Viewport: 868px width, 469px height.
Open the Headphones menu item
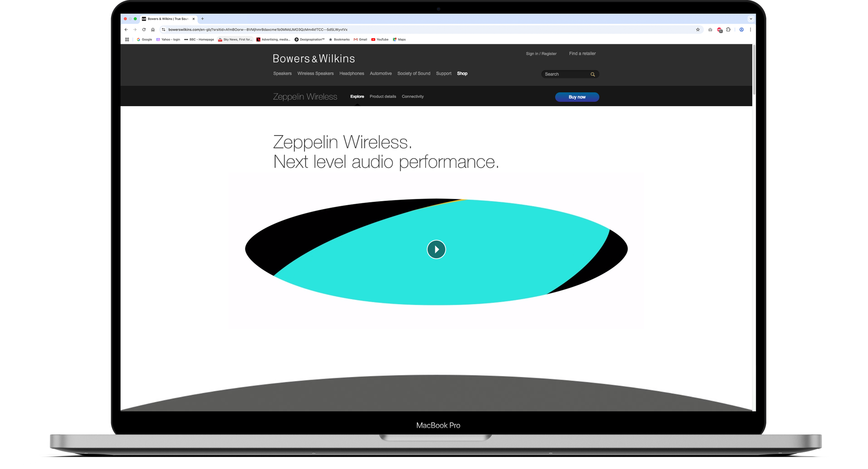[x=352, y=74]
